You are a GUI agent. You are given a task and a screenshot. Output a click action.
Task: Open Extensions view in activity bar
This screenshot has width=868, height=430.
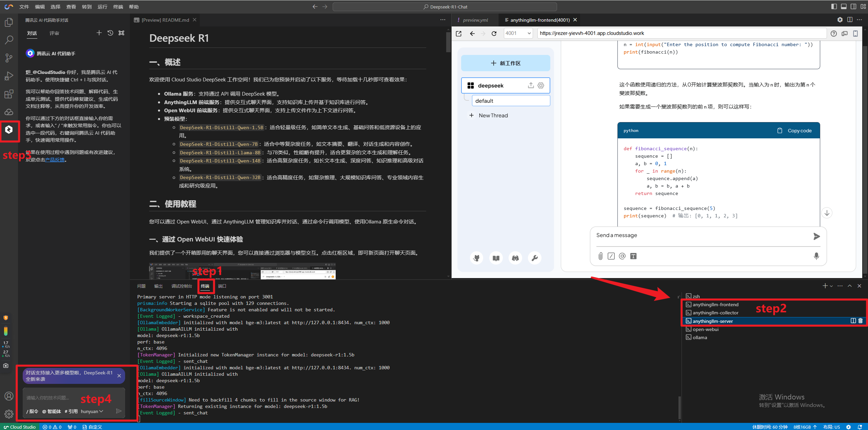point(9,94)
